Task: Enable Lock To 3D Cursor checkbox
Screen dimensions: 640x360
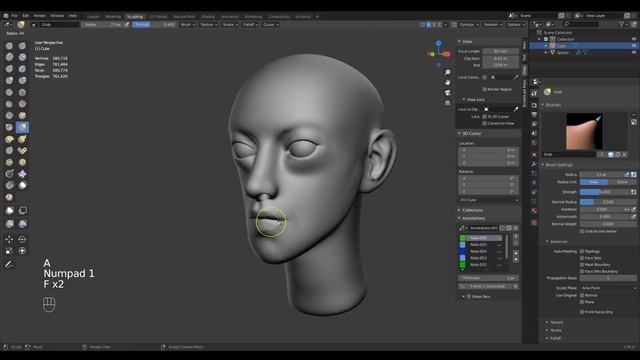Action: coord(484,117)
